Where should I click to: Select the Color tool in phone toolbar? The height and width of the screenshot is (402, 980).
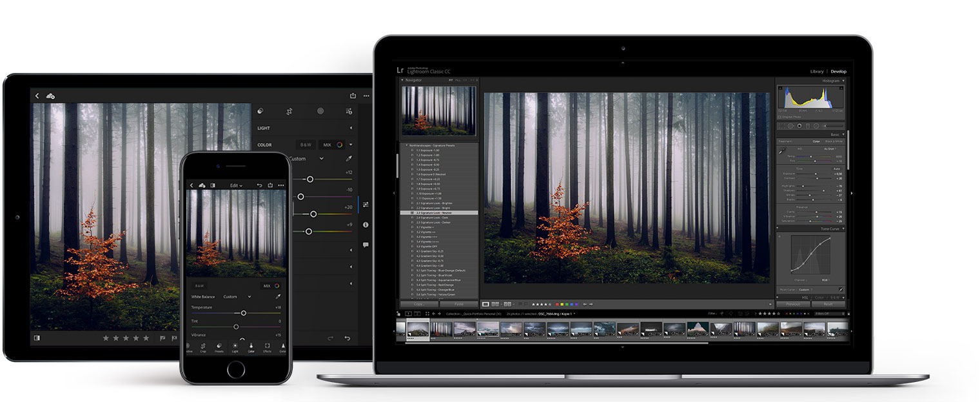[x=251, y=347]
